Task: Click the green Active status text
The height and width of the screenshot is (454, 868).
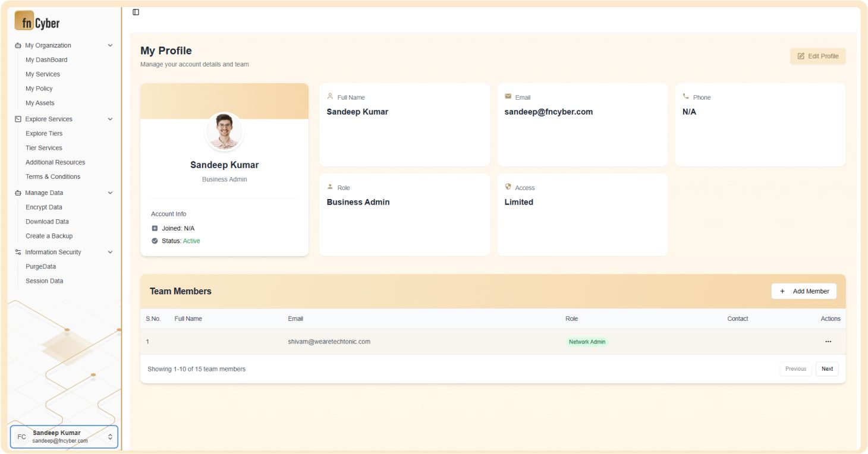Action: [191, 241]
